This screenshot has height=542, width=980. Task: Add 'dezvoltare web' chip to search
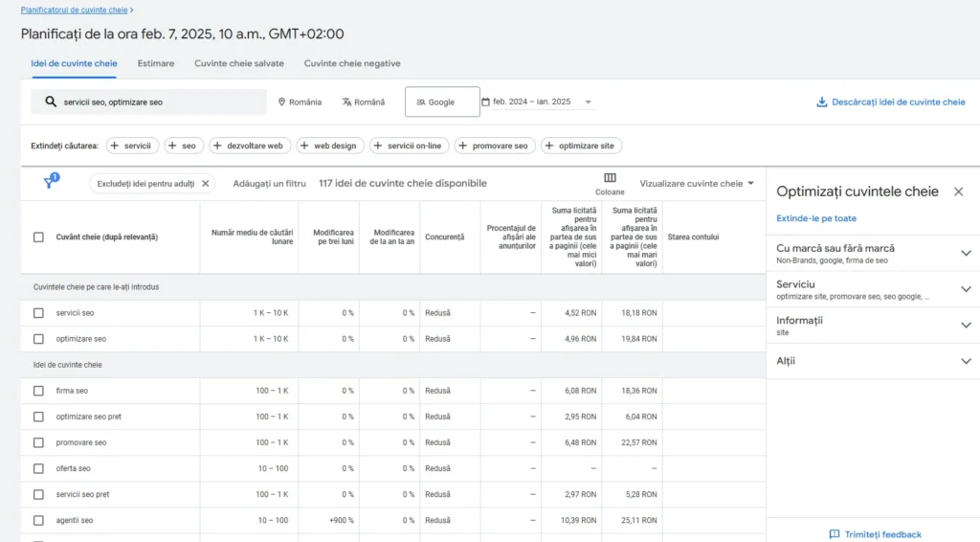[250, 146]
